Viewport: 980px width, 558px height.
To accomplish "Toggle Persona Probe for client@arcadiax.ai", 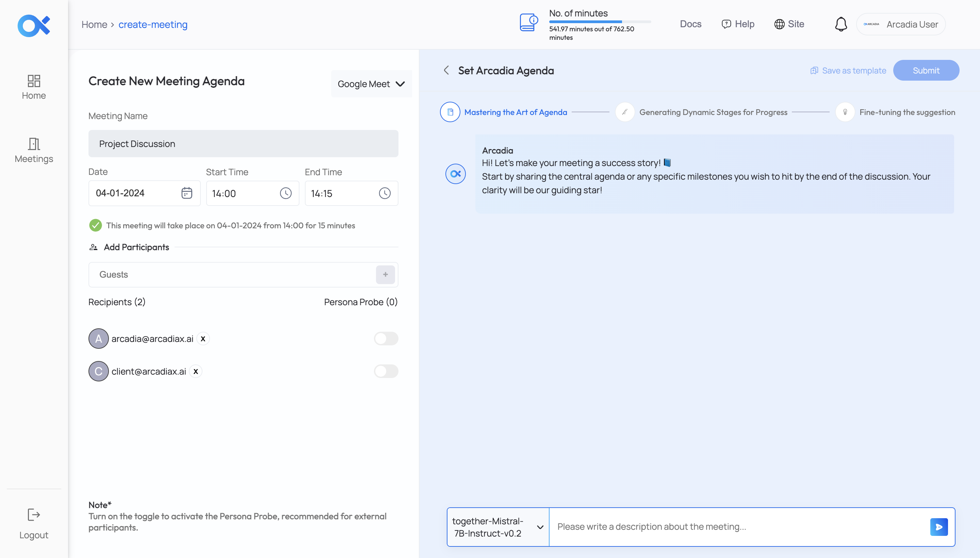I will [386, 371].
